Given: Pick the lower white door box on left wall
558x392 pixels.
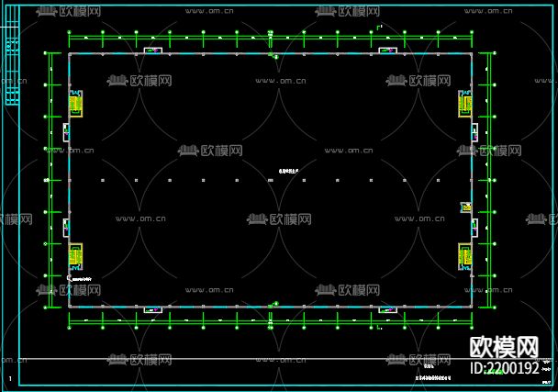Looking at the screenshot, I should click(x=66, y=228).
